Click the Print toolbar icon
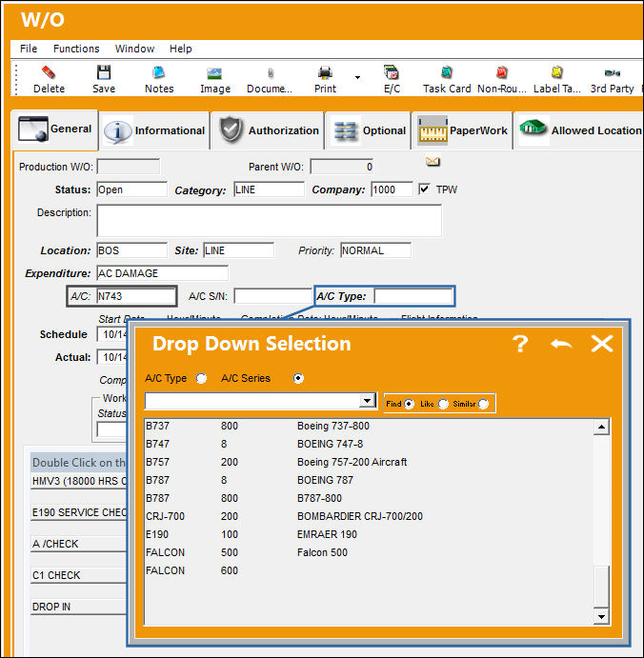 [x=325, y=72]
